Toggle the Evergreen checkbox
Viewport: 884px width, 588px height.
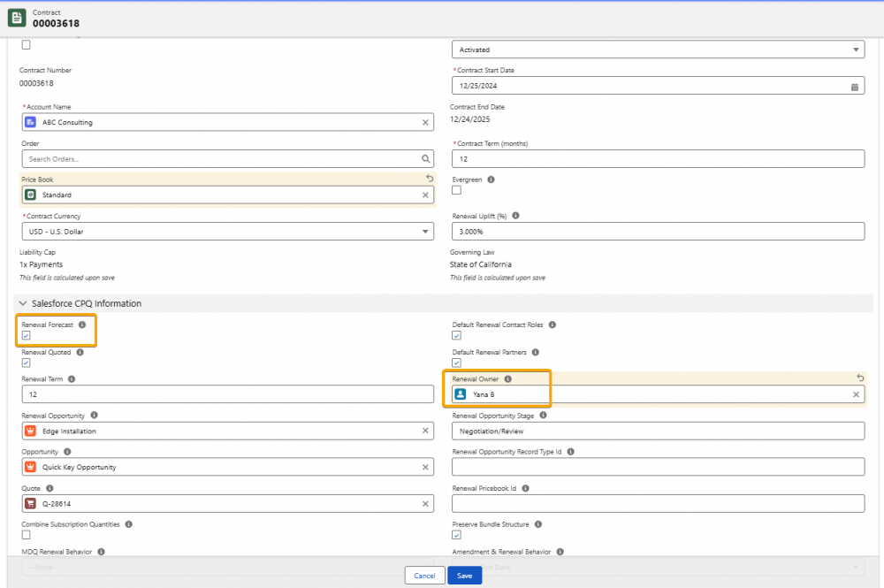457,191
